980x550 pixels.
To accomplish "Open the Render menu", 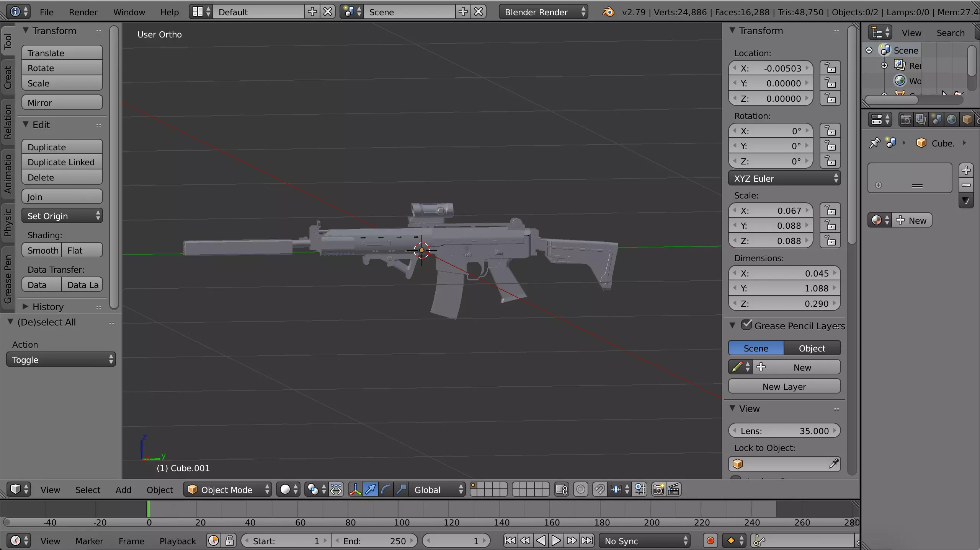I will (83, 12).
